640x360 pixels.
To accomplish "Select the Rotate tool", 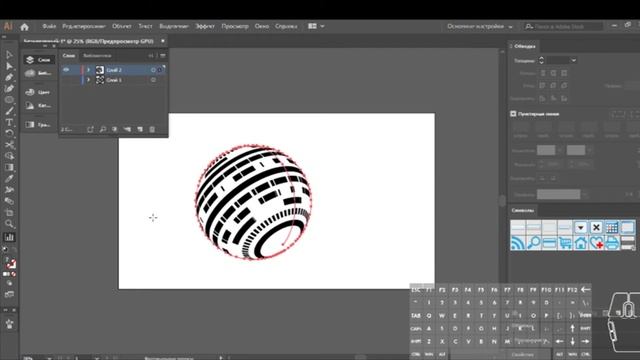I will pos(9,133).
